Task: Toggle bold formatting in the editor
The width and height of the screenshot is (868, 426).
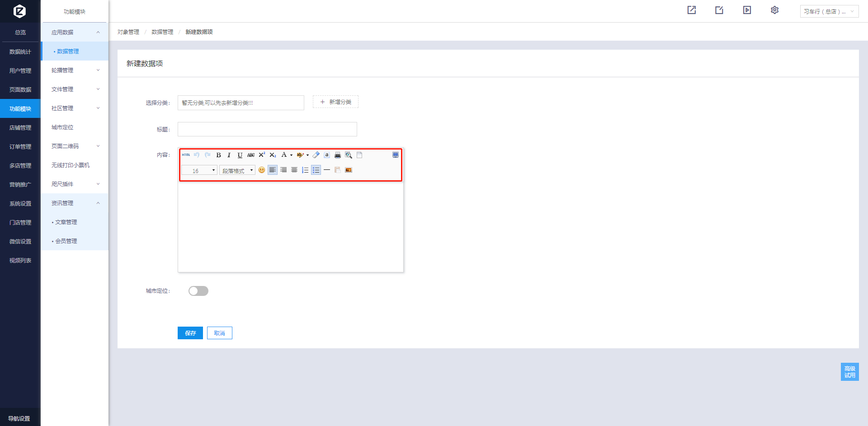Action: [x=218, y=155]
